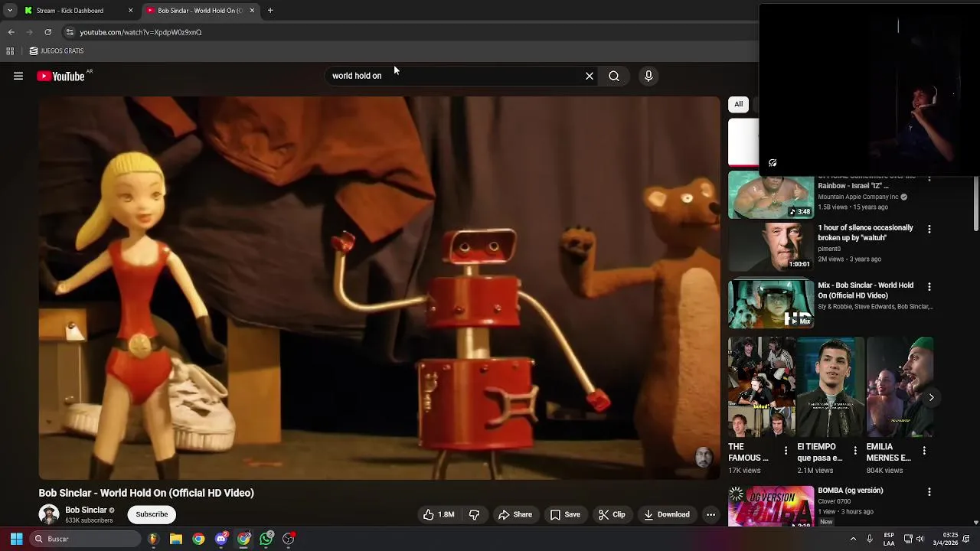Open the more actions ellipsis under video

[710, 514]
